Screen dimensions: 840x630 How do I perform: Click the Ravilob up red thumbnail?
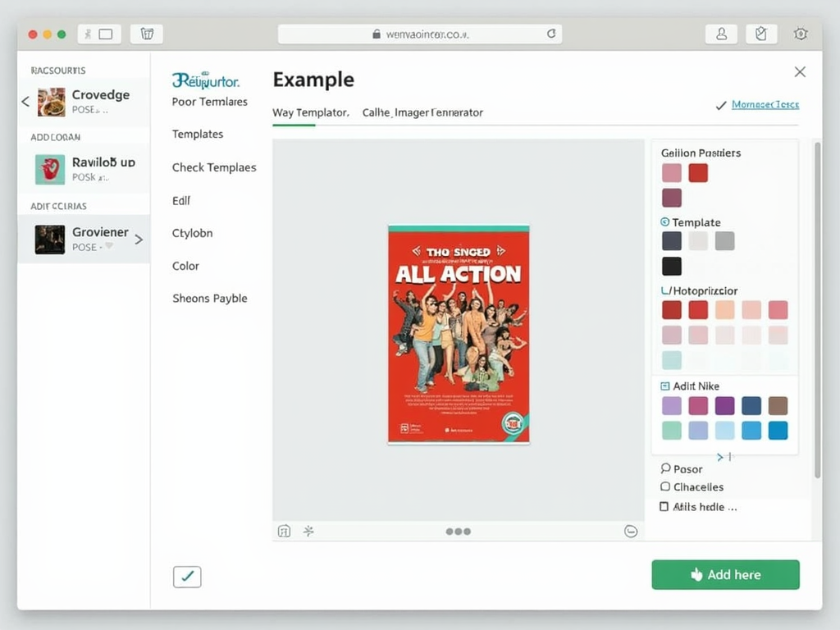point(50,169)
